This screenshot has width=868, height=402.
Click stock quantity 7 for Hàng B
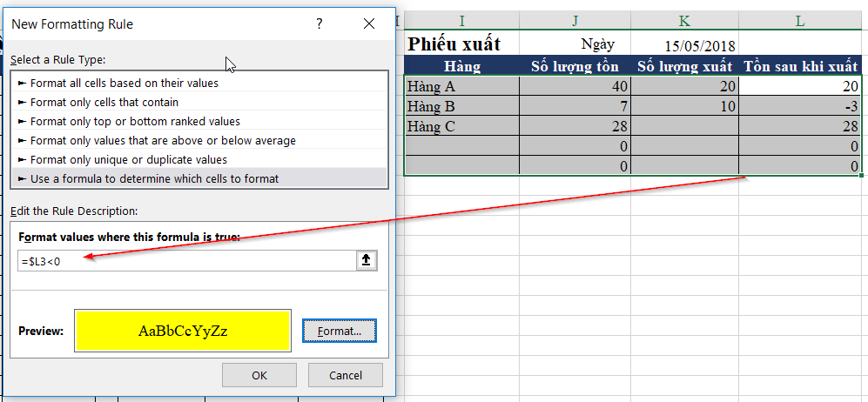click(x=575, y=106)
